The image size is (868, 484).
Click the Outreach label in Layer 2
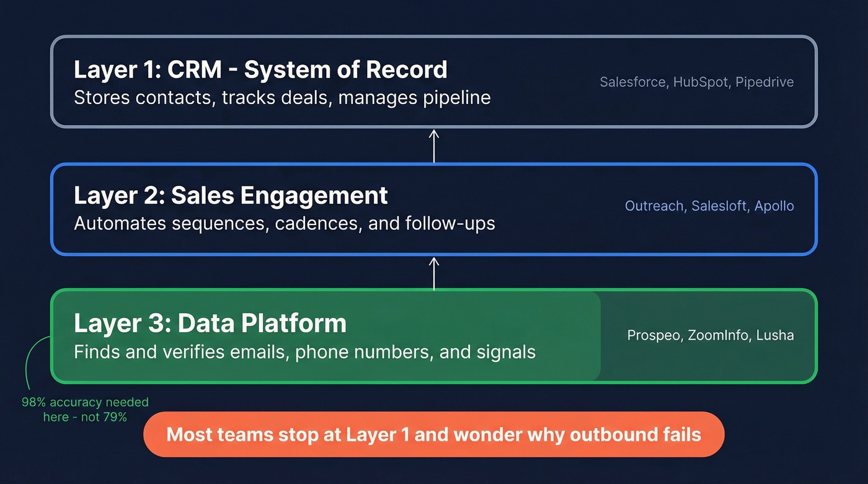point(653,206)
